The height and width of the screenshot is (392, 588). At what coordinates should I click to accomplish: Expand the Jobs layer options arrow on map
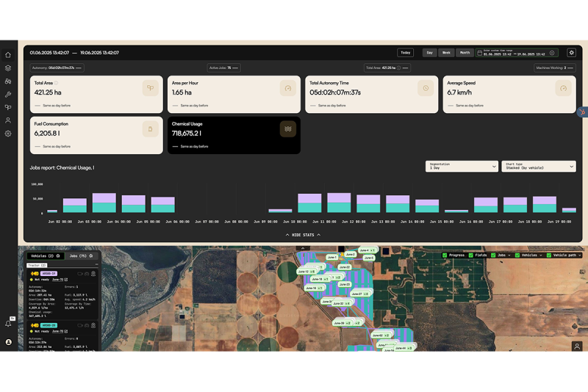pos(509,255)
